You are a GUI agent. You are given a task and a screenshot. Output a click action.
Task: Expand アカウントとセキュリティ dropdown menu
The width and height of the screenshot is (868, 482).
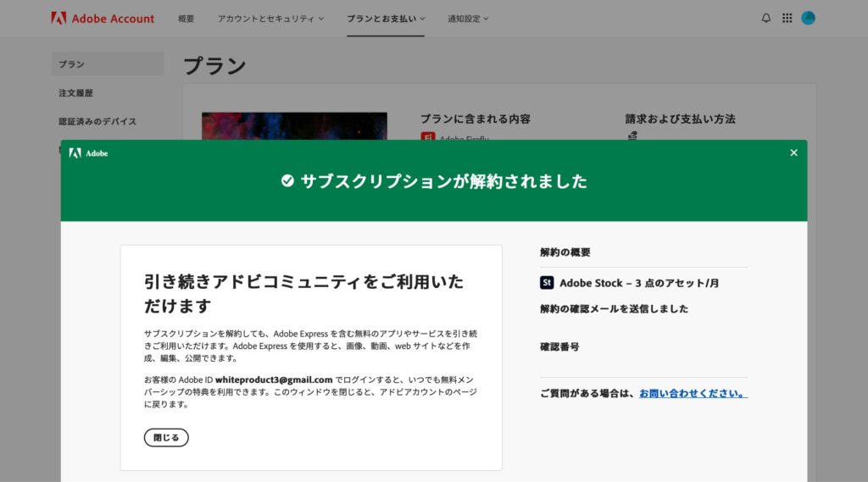tap(270, 19)
